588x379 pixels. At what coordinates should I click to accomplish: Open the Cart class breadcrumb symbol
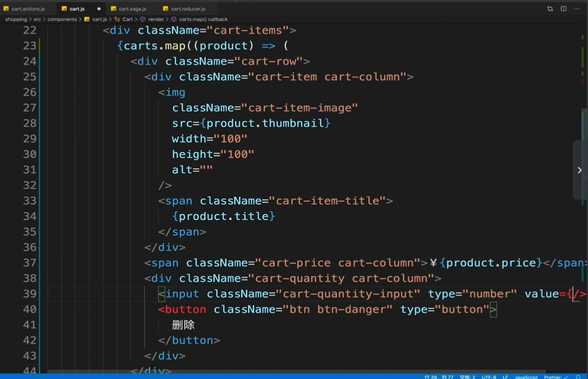(124, 19)
